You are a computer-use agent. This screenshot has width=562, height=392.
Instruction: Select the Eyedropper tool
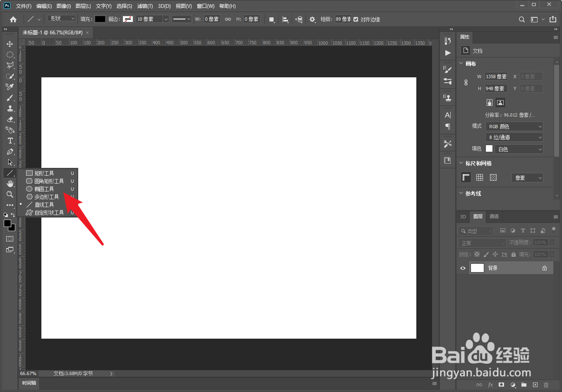(x=10, y=87)
